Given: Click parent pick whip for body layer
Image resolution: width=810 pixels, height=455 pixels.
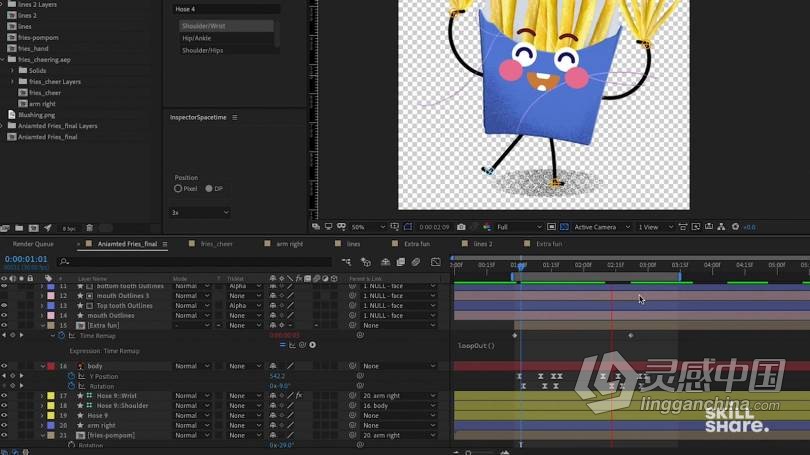Looking at the screenshot, I should [352, 366].
